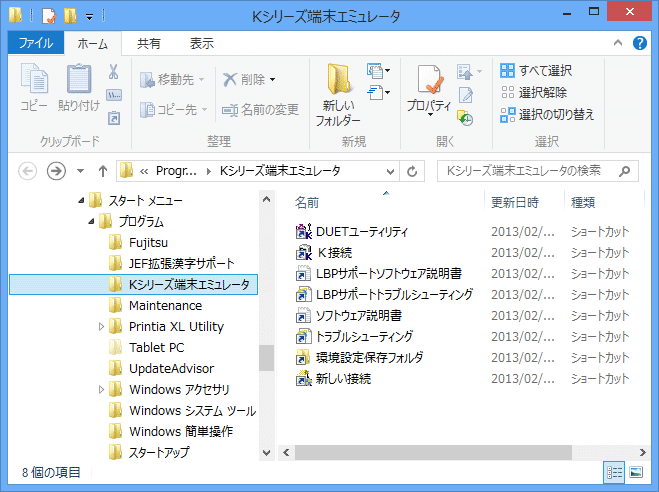Open the Quick Access Toolbar customize dropdown

(90, 17)
